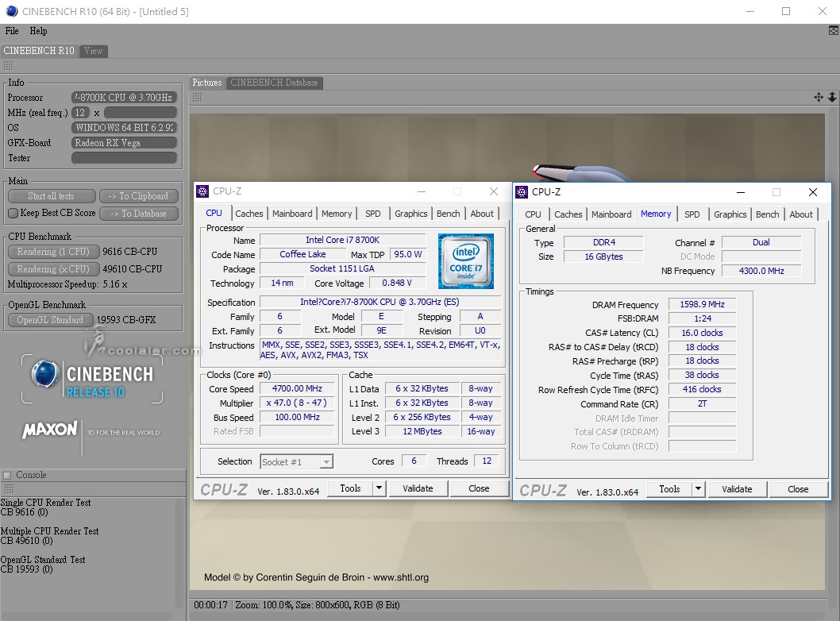Open Tools dropdown arrow in CPU-Z CPU window
The image size is (840, 621).
point(379,488)
